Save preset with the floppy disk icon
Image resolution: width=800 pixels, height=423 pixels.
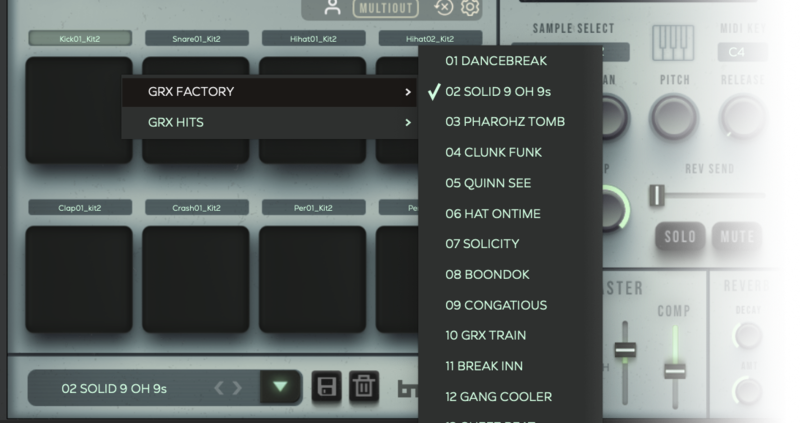click(325, 387)
